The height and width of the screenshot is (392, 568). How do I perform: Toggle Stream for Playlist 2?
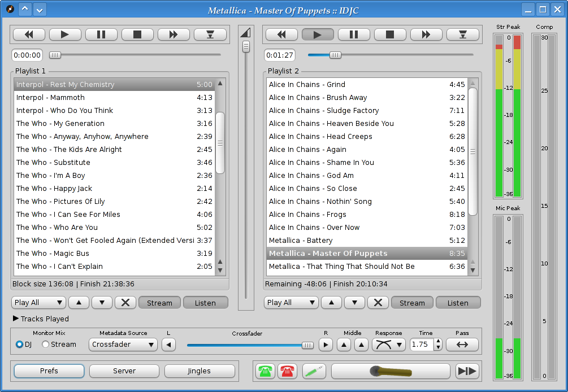(412, 303)
